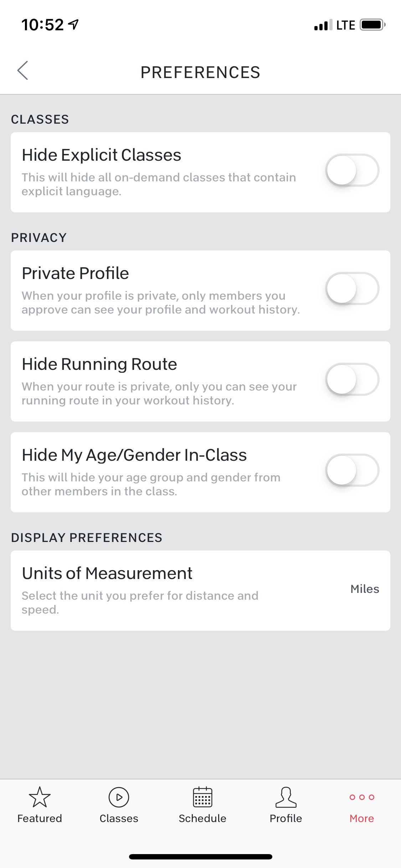Tap the Hide Explicit Classes title text

[x=102, y=155]
